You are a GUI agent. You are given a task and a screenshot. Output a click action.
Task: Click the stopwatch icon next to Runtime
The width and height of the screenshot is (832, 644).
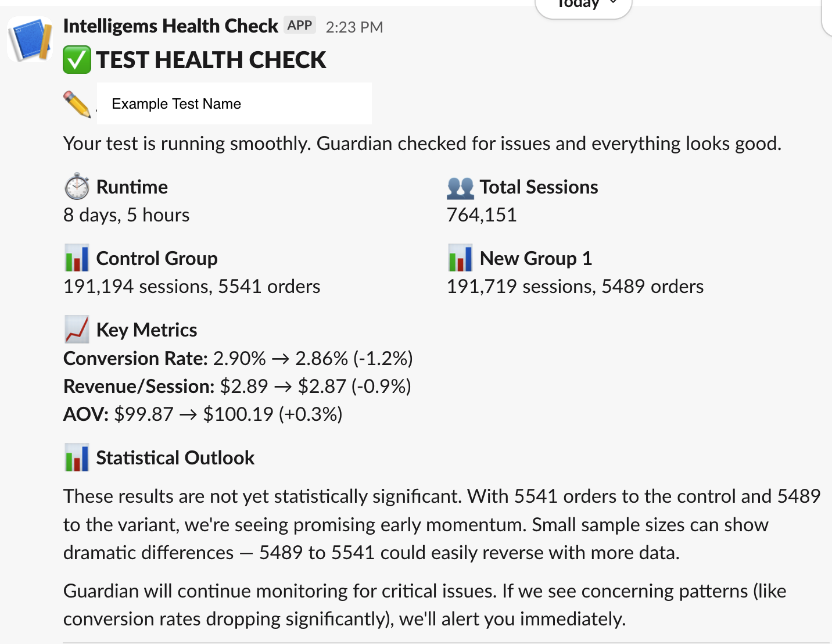pyautogui.click(x=77, y=187)
